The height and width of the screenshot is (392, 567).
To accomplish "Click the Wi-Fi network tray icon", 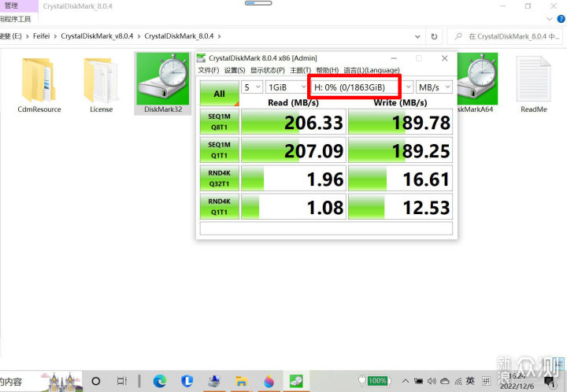I will [458, 381].
